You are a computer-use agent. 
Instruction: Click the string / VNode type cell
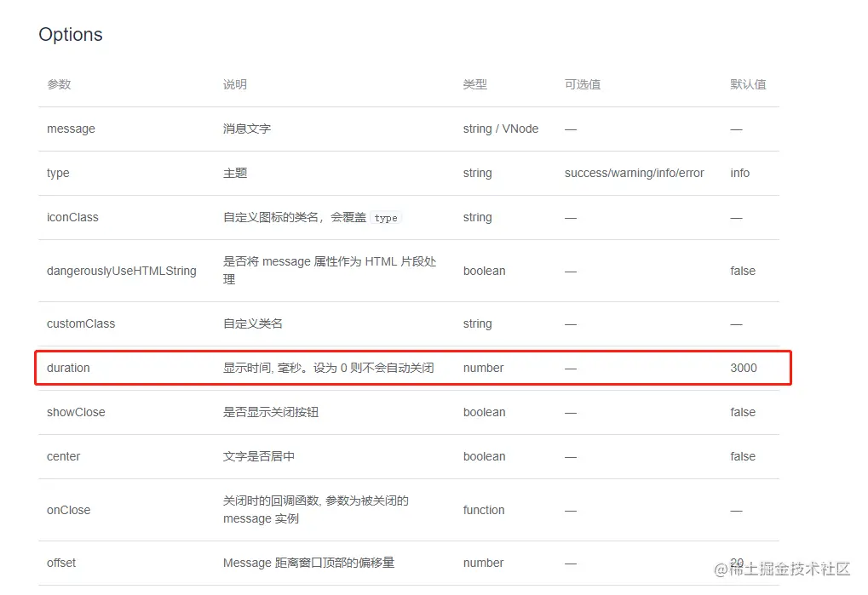500,129
